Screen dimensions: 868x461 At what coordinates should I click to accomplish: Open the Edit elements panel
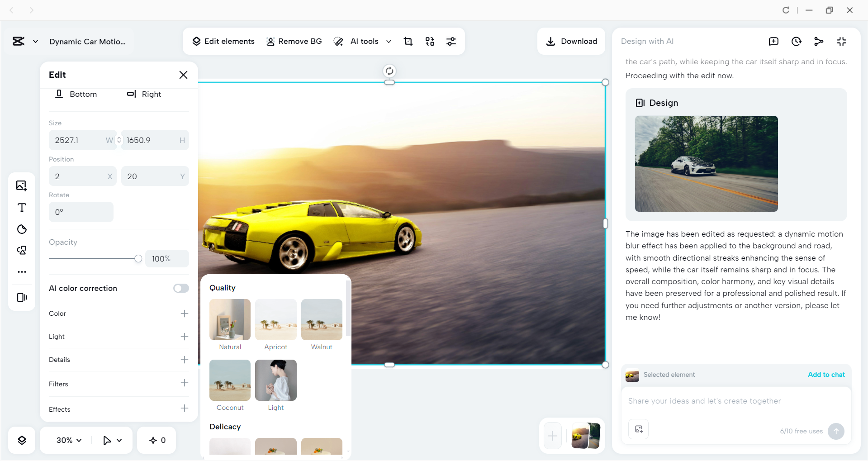pos(223,41)
